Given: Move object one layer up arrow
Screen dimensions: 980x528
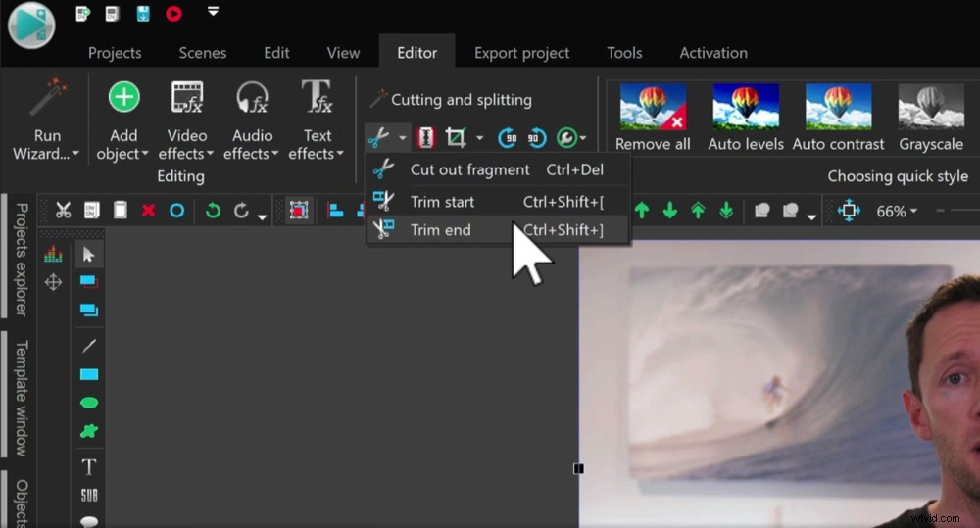Looking at the screenshot, I should (642, 211).
